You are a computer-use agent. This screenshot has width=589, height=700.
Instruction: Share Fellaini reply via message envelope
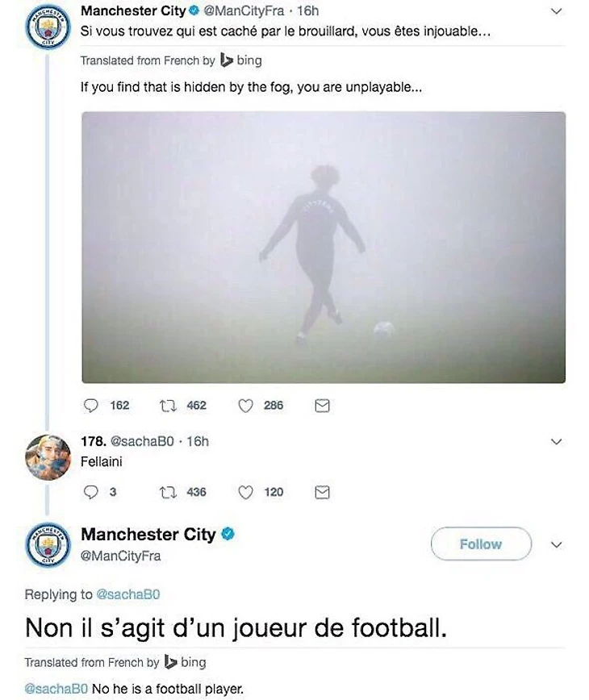(322, 492)
